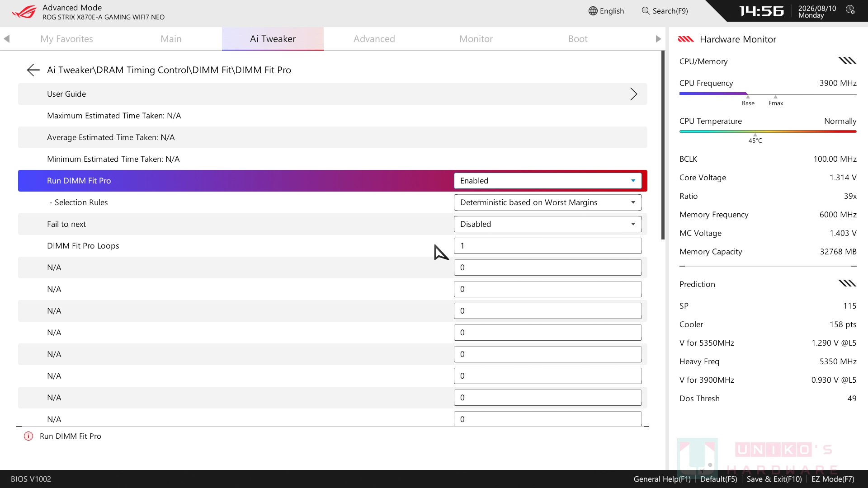Viewport: 868px width, 488px height.
Task: Open the Selection Rules dropdown
Action: pyautogui.click(x=547, y=202)
